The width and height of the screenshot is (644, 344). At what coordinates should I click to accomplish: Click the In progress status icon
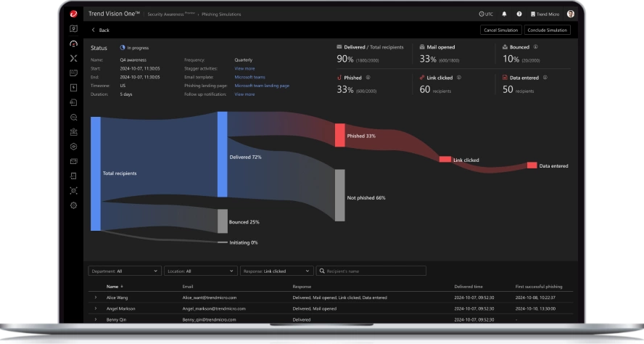(x=123, y=48)
